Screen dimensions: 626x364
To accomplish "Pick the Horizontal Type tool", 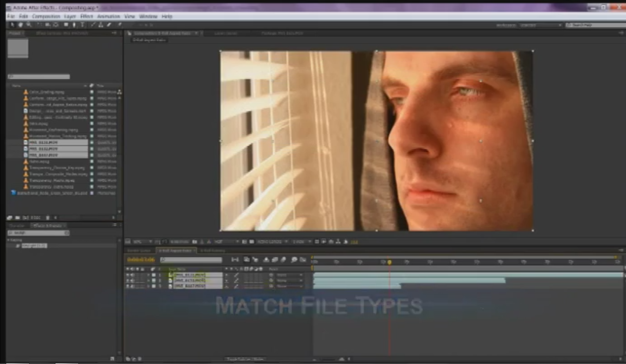I will coord(82,25).
